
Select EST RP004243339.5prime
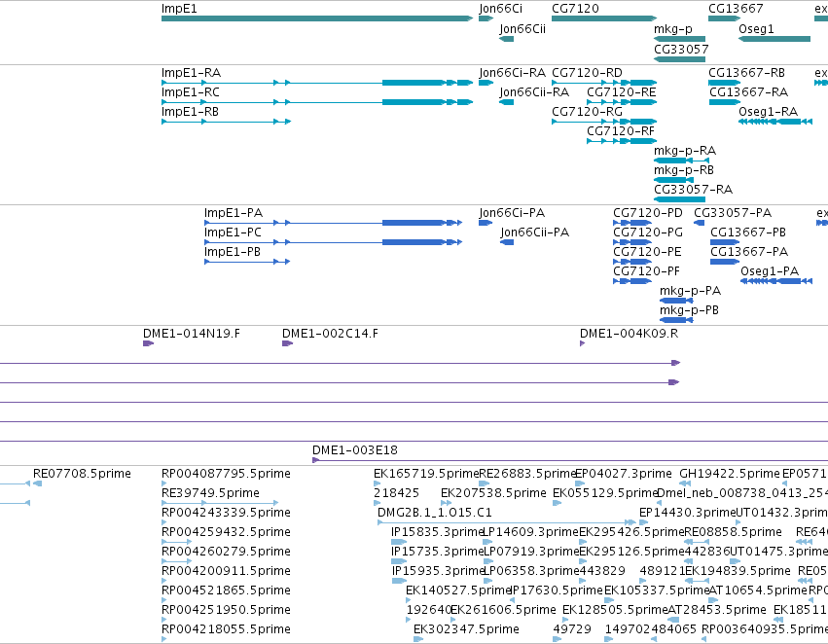(226, 513)
